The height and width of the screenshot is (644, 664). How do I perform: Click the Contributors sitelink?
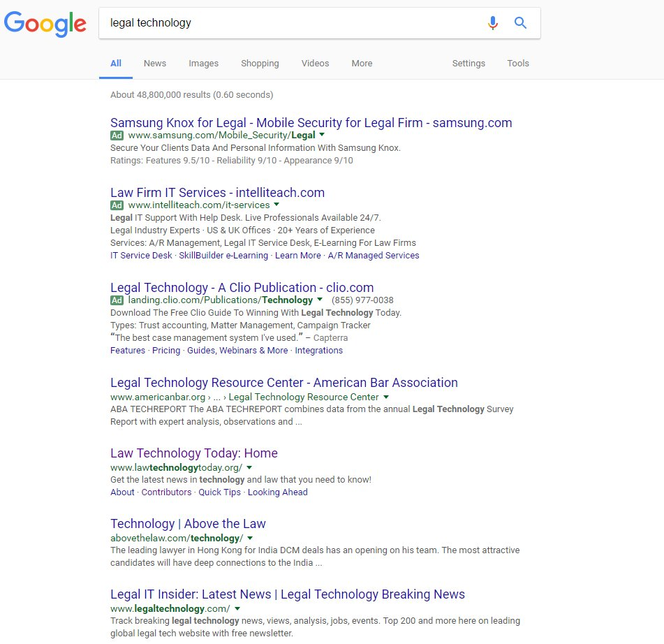click(166, 492)
